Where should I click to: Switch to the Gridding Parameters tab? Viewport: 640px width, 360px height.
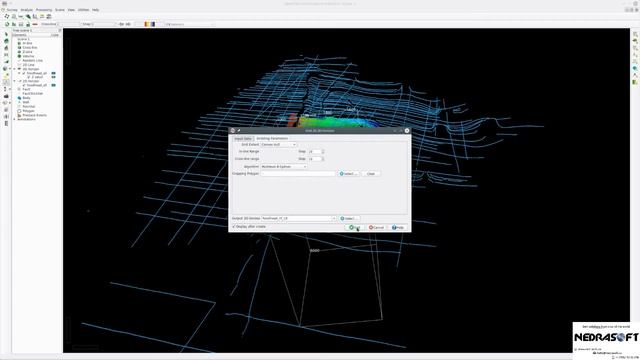pyautogui.click(x=272, y=138)
